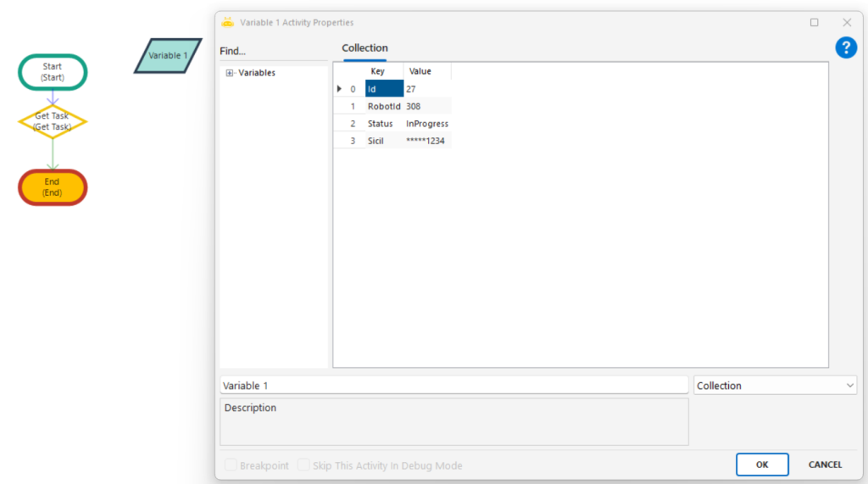Toggle Skip This Activity In Debug Mode
868x484 pixels.
(303, 465)
